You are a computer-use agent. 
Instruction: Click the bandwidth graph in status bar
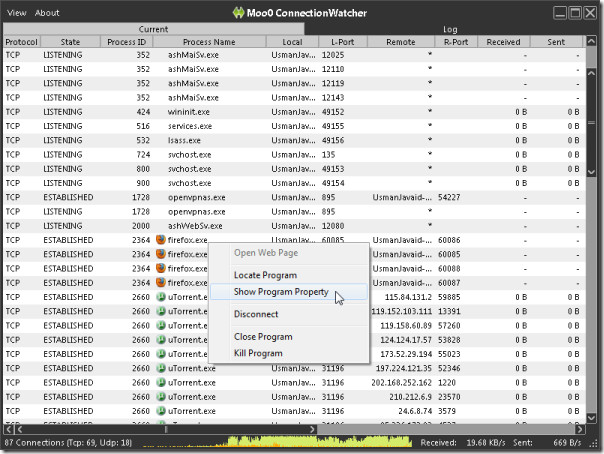point(277,442)
